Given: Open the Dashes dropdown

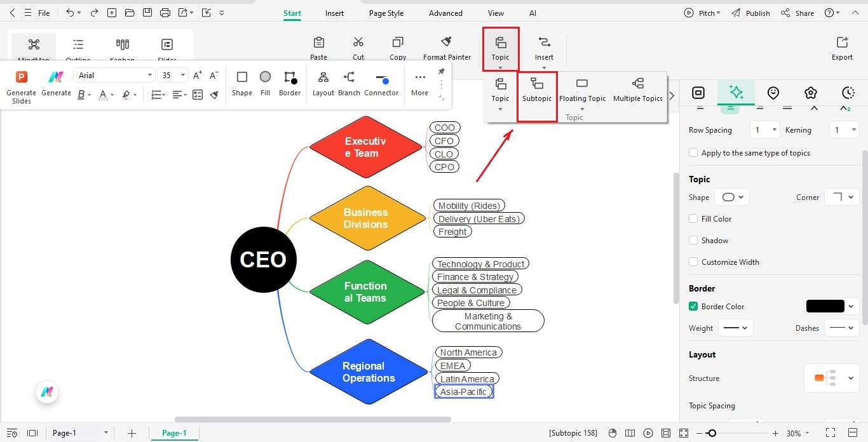Looking at the screenshot, I should (x=842, y=328).
